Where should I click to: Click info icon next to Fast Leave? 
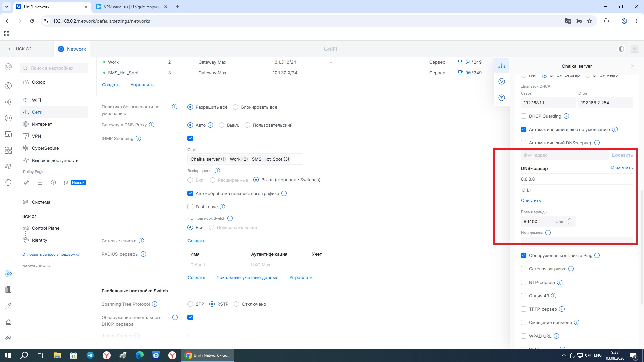tap(222, 207)
